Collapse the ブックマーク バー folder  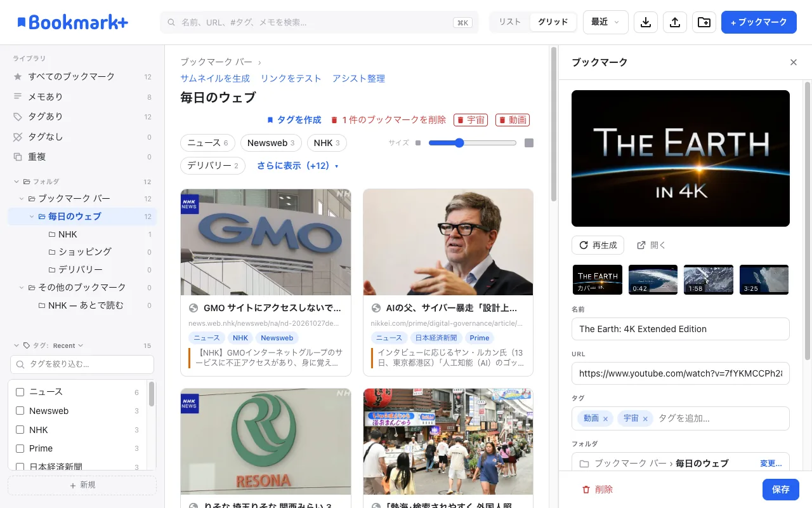[x=22, y=199]
